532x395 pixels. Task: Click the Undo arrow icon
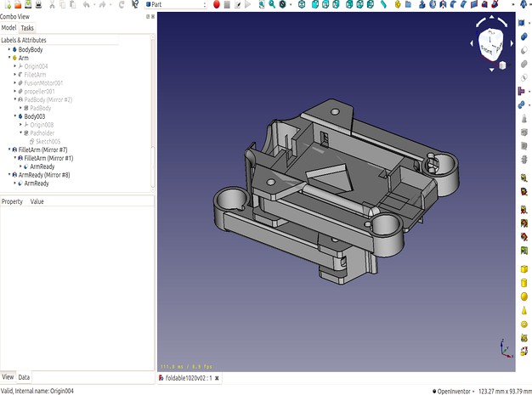coord(87,4)
